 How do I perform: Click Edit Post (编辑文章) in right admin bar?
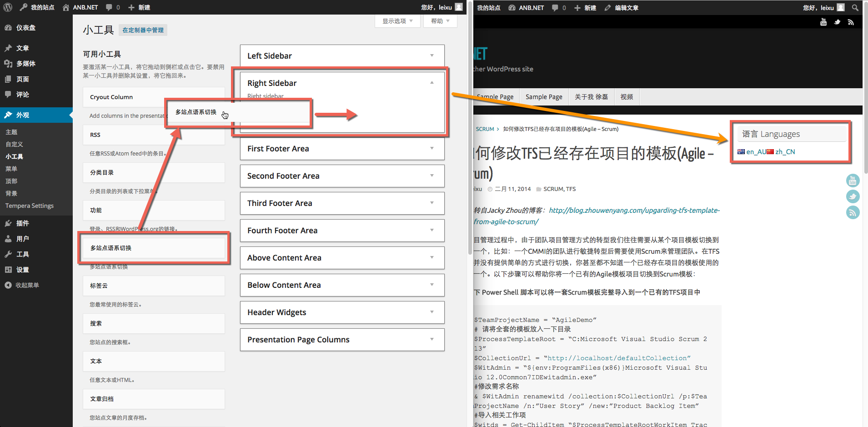(622, 8)
